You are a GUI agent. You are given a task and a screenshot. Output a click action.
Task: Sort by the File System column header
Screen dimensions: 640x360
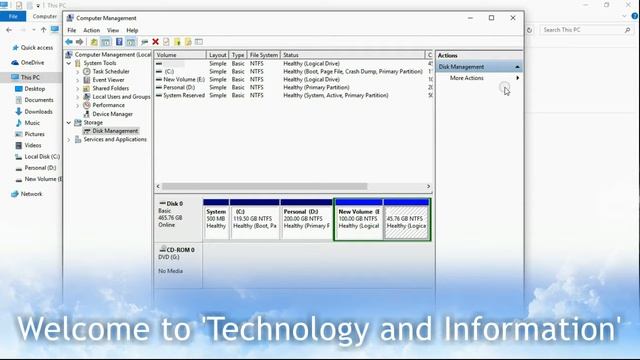[264, 55]
